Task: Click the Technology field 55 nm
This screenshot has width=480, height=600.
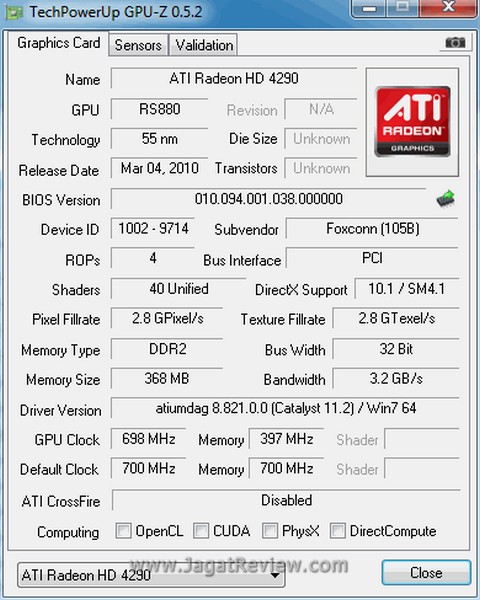Action: pos(160,139)
